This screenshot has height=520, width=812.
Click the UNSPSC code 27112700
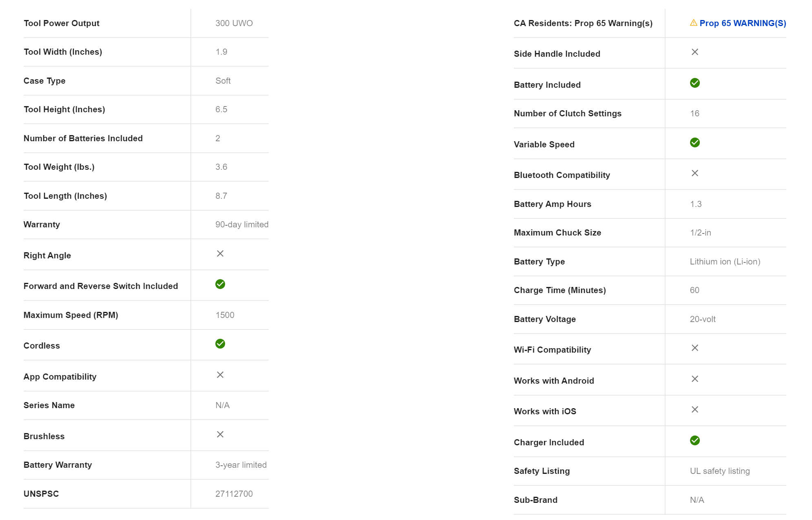[234, 494]
